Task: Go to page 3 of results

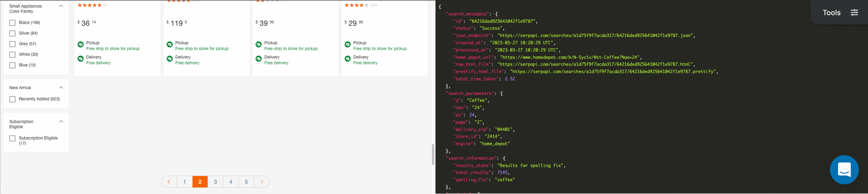Action: tap(215, 182)
